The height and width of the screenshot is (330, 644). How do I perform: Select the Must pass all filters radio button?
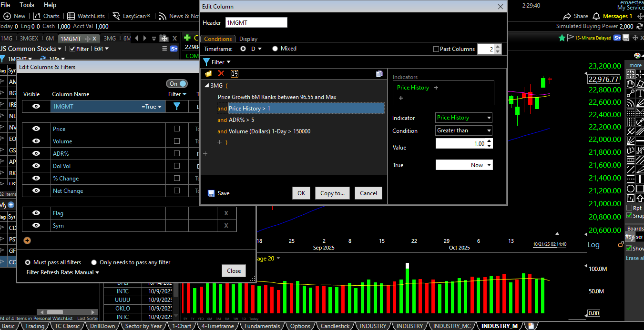coord(27,262)
